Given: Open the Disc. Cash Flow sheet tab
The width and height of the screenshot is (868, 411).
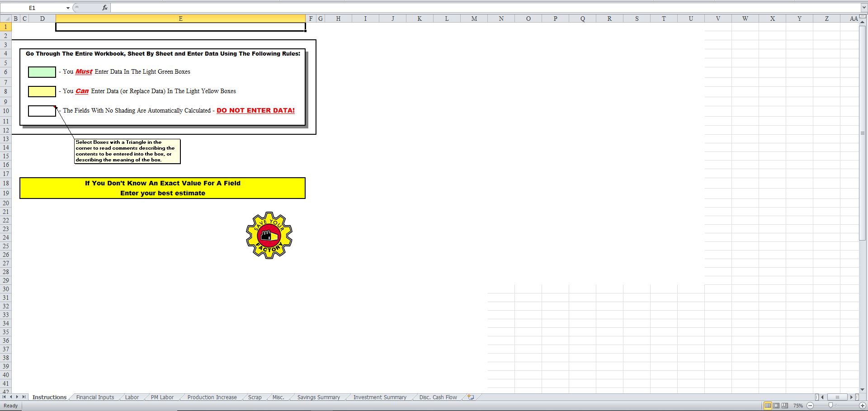Looking at the screenshot, I should pyautogui.click(x=438, y=397).
